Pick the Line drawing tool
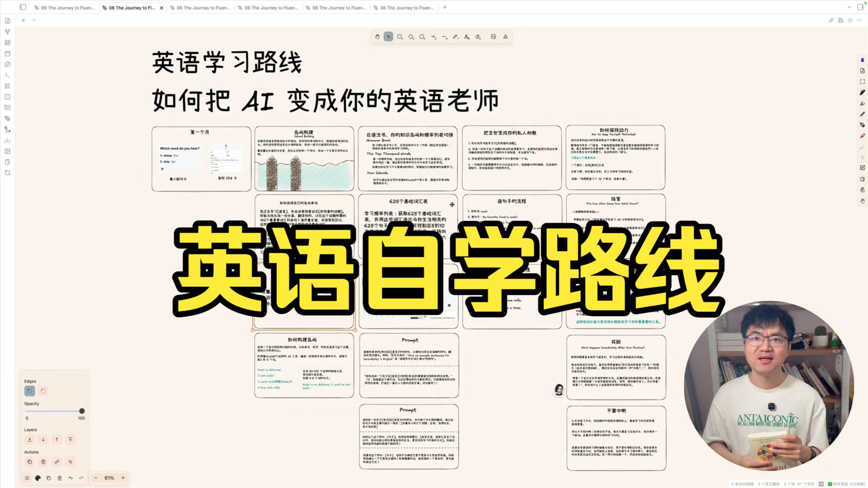868x488 pixels. [x=444, y=37]
